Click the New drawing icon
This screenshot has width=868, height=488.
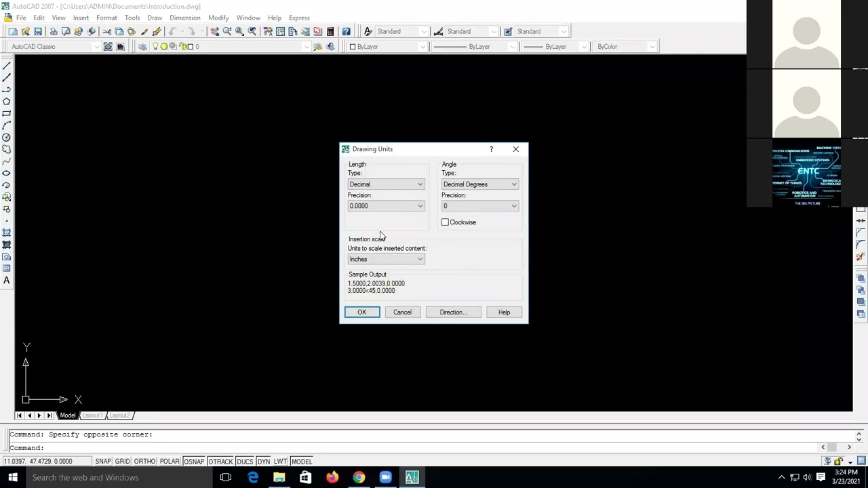tap(13, 31)
